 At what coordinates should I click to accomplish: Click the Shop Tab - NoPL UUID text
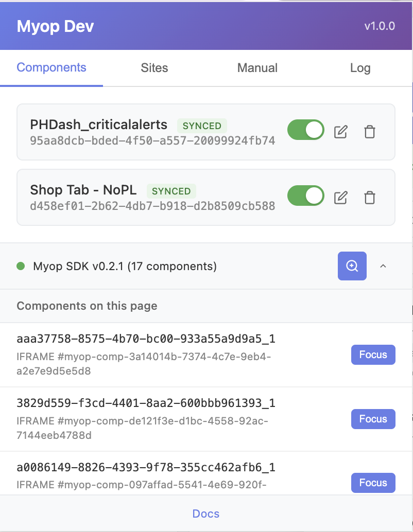tap(152, 206)
